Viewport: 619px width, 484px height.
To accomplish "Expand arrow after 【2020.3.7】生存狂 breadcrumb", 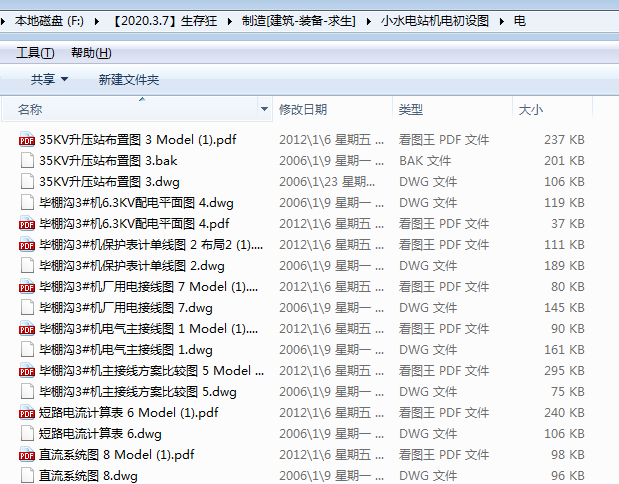I will pos(230,21).
